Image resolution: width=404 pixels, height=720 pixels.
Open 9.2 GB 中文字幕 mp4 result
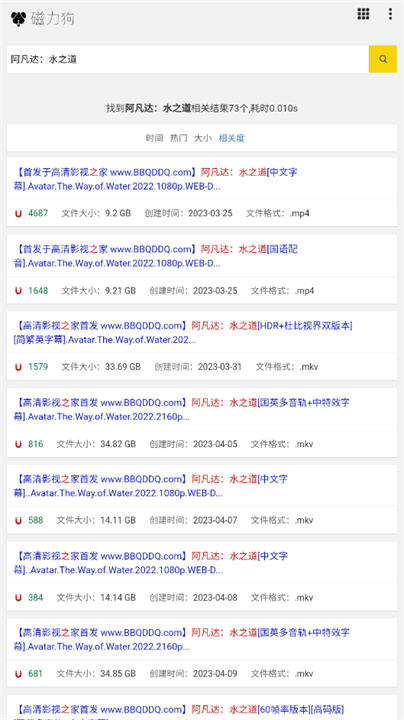(156, 180)
